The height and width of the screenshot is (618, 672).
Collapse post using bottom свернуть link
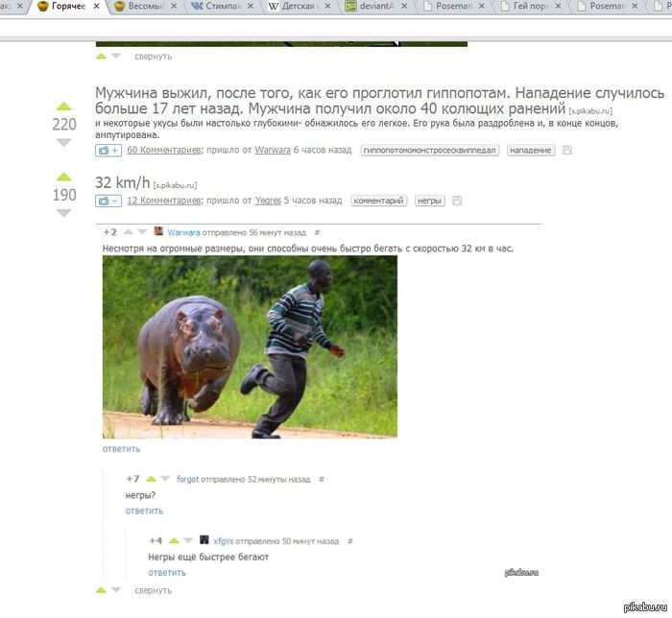tap(153, 590)
